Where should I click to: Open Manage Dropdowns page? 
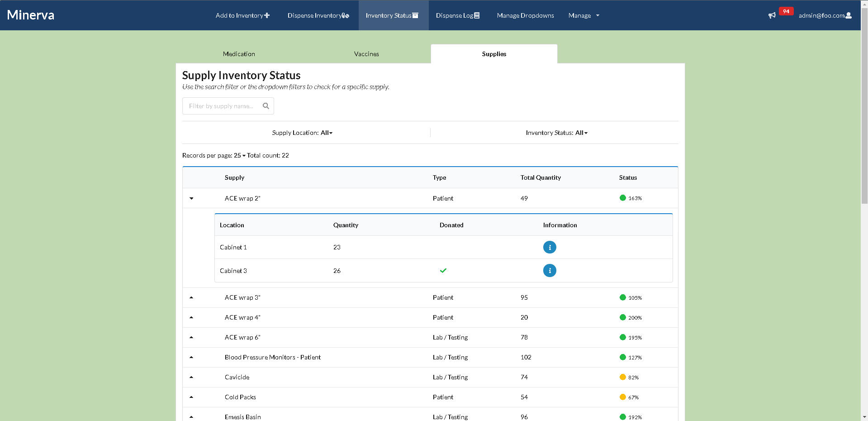pos(525,15)
